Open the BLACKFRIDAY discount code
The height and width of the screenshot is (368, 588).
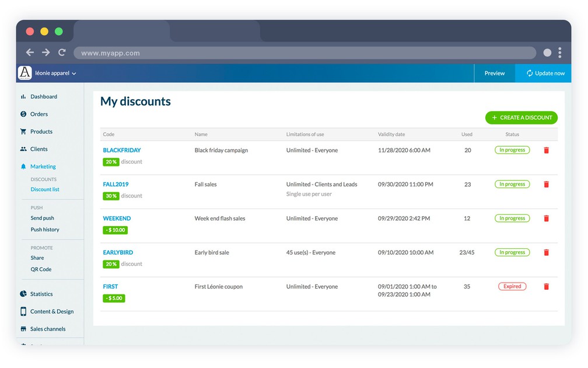pyautogui.click(x=122, y=150)
